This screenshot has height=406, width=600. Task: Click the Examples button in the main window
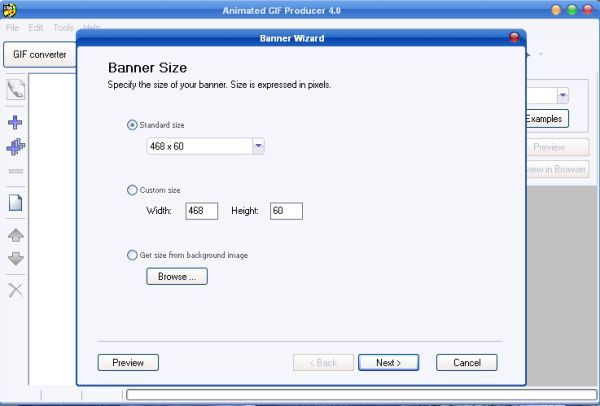547,119
